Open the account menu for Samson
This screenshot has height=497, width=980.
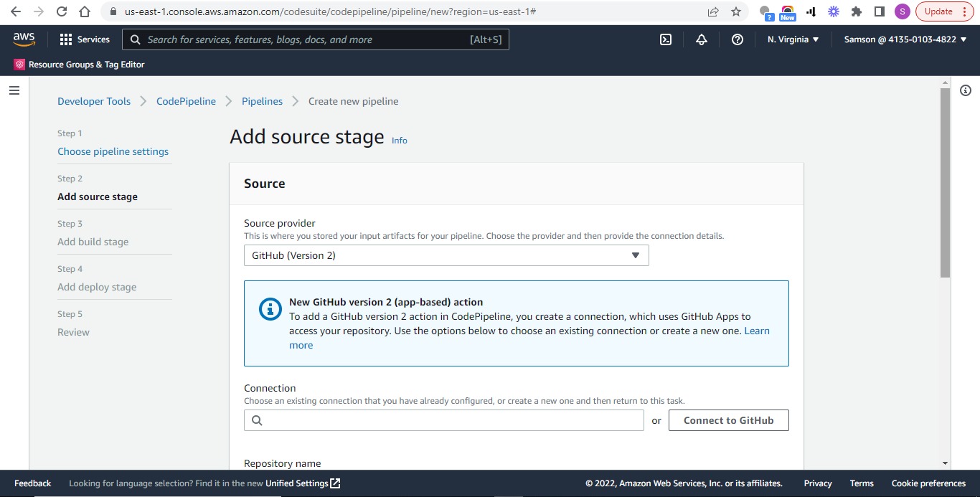905,39
